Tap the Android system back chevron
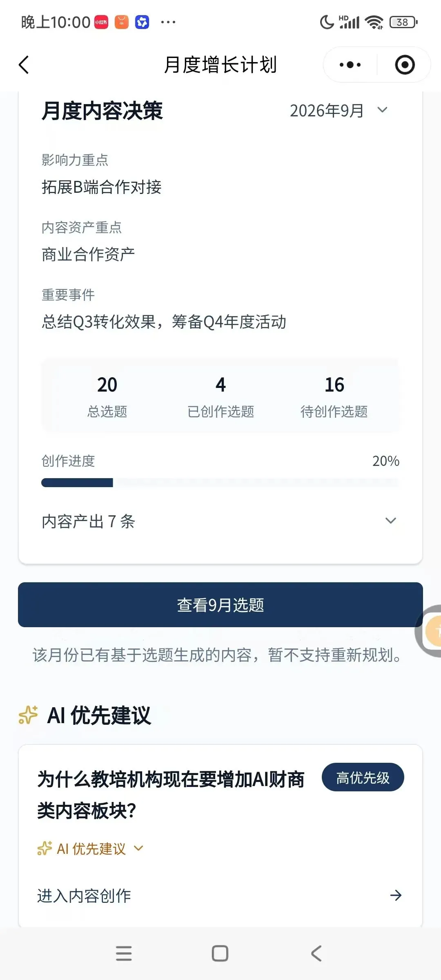The height and width of the screenshot is (980, 441). pos(316,953)
